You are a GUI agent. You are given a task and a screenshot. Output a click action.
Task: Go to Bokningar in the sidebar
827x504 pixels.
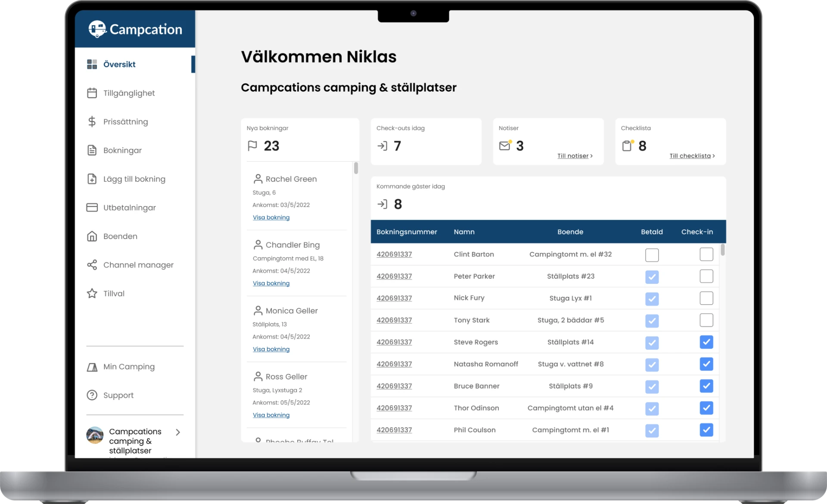pyautogui.click(x=122, y=150)
